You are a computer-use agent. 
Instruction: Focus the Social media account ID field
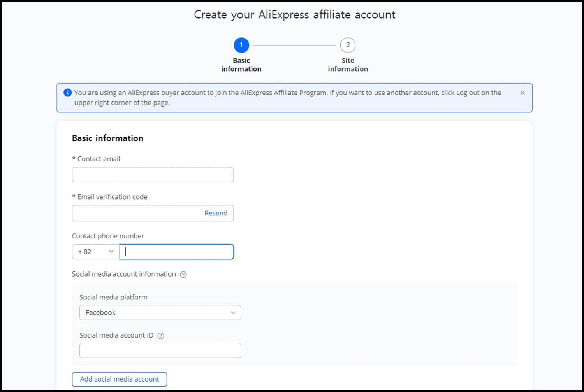point(160,350)
